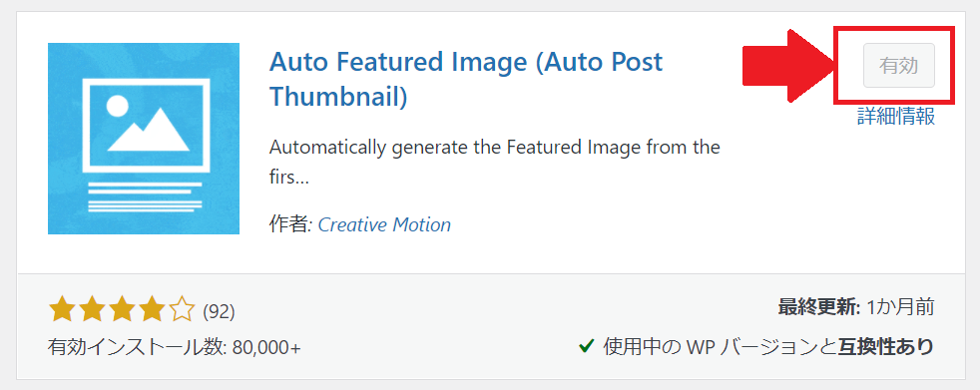Click the Auto Featured Image plugin thumbnail
The image size is (980, 390).
coord(143,139)
